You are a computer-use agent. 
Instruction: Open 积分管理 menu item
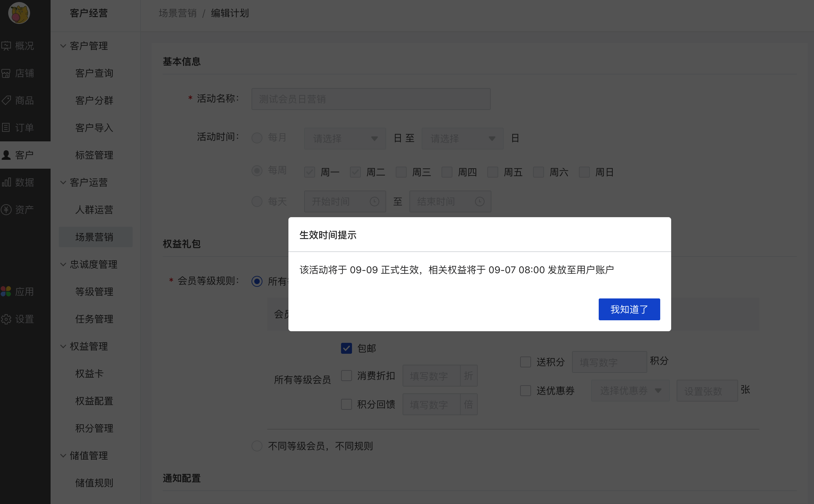94,428
